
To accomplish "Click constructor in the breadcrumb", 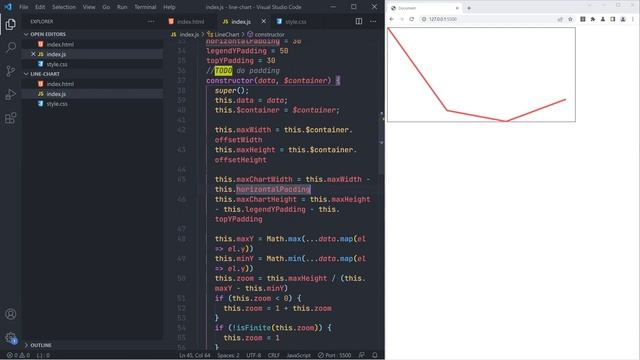I will [269, 35].
